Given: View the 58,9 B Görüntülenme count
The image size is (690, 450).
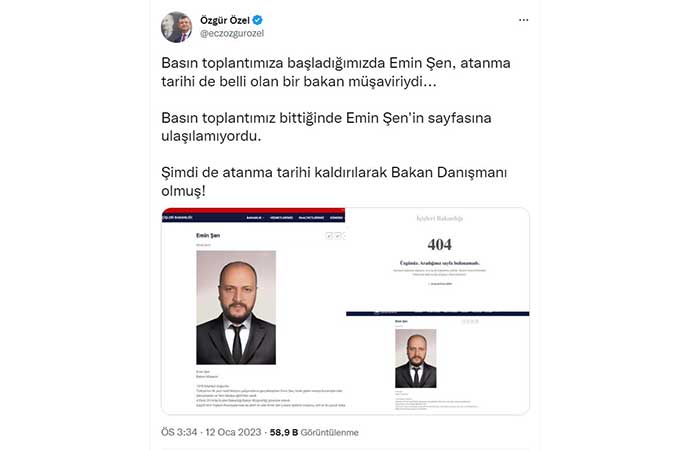Looking at the screenshot, I should [314, 432].
